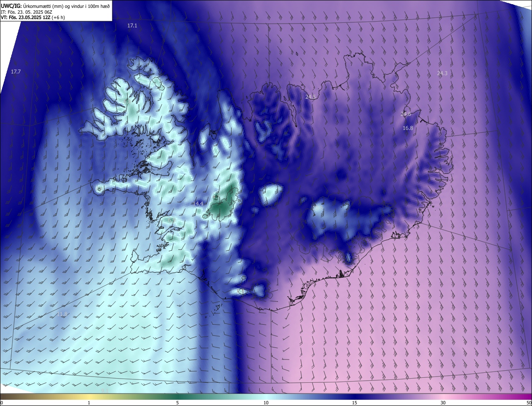
Task: Click the colorbar tick label 15
Action: (x=355, y=403)
